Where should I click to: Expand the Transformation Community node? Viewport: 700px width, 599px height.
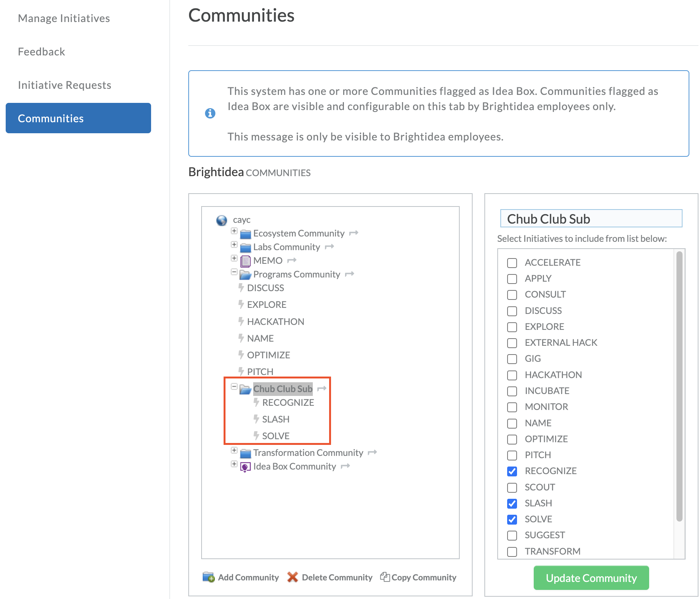[234, 450]
